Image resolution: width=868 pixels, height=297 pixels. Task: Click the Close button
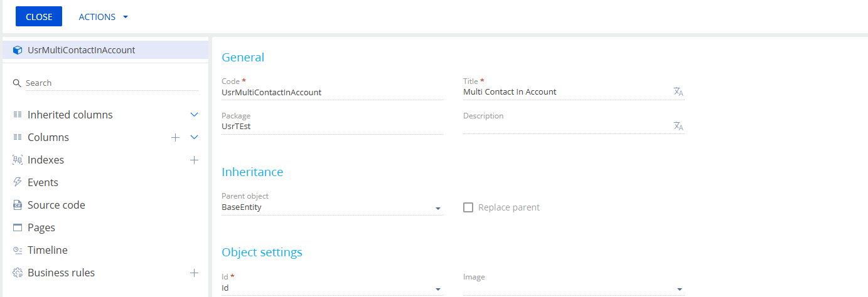click(x=39, y=17)
